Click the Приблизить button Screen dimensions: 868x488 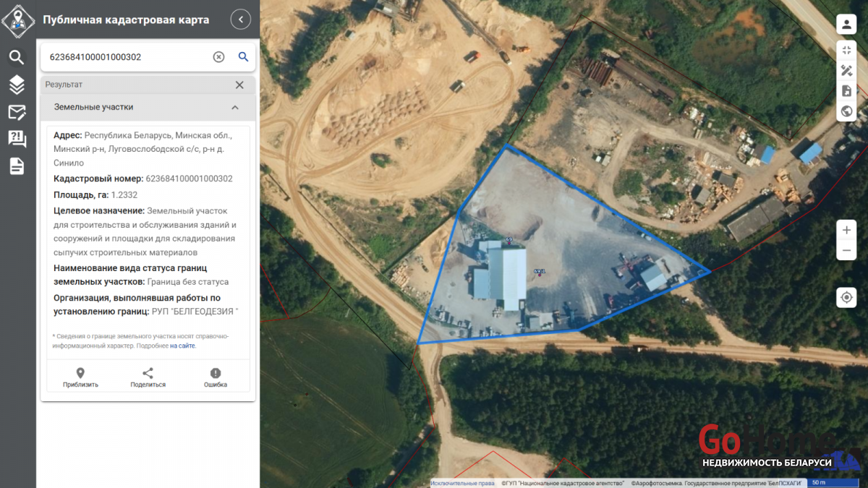coord(80,377)
